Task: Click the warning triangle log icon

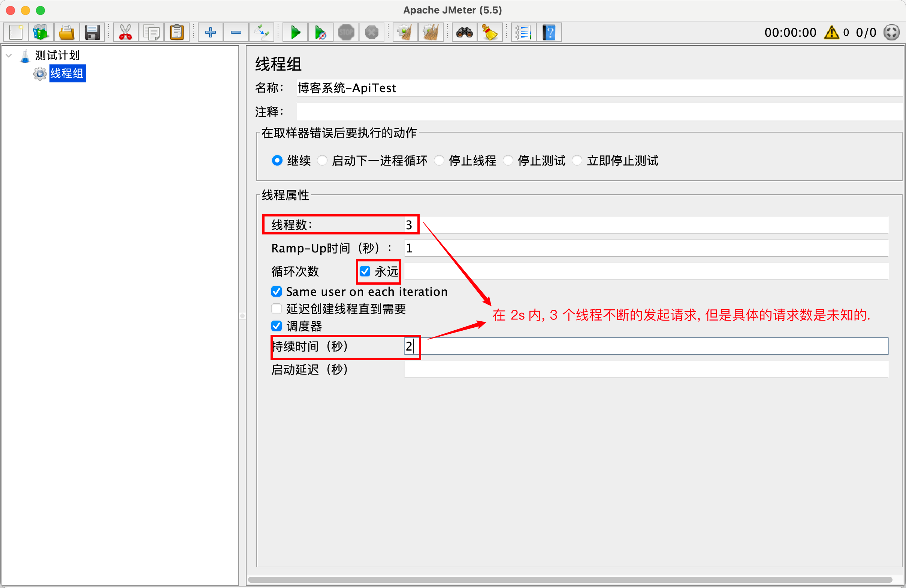Action: [831, 32]
